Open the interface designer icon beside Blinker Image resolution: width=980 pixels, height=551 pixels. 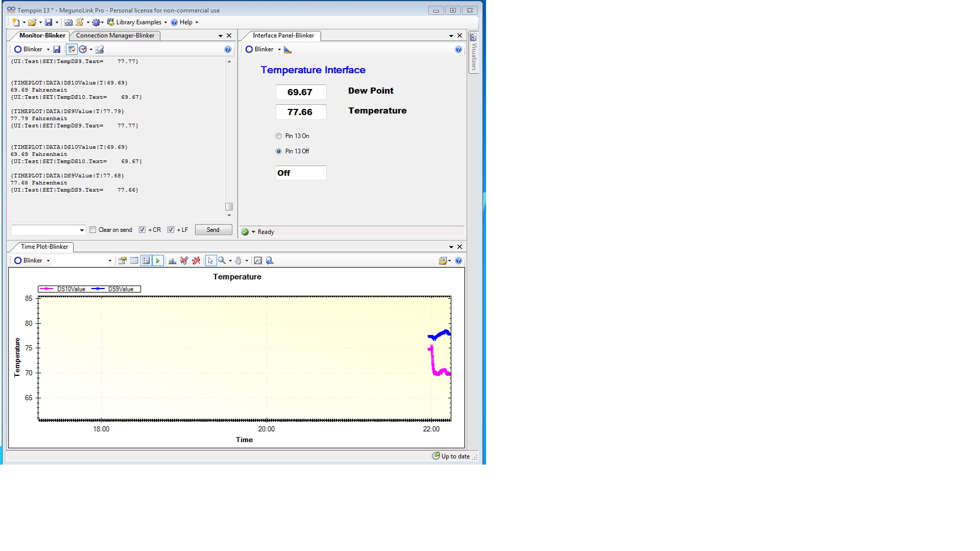[x=288, y=50]
